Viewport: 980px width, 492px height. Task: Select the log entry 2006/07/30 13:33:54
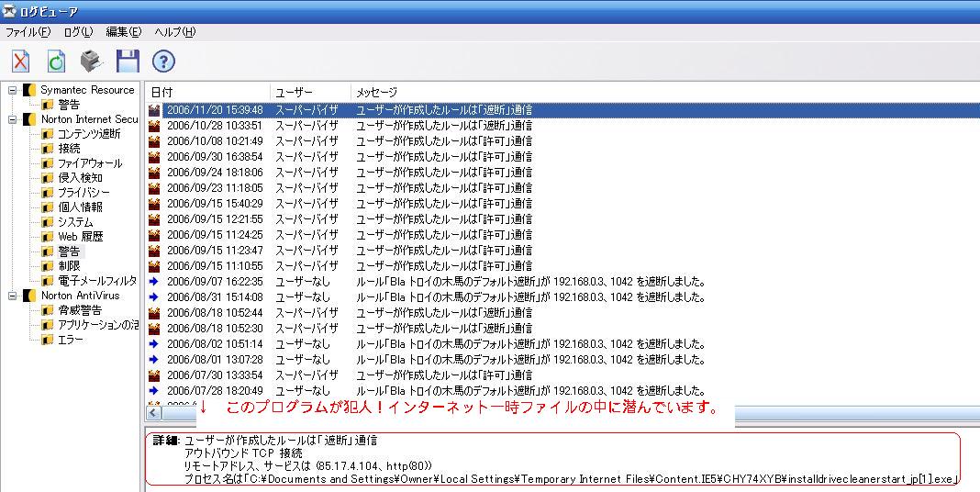(x=563, y=375)
